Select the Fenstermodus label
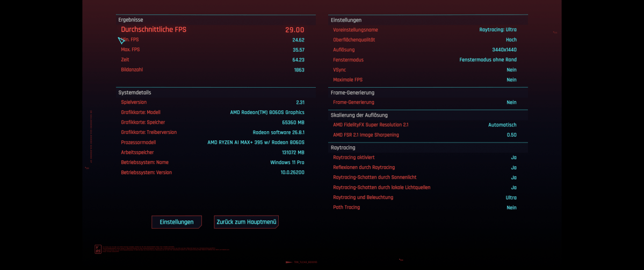644x270 pixels. (x=348, y=60)
